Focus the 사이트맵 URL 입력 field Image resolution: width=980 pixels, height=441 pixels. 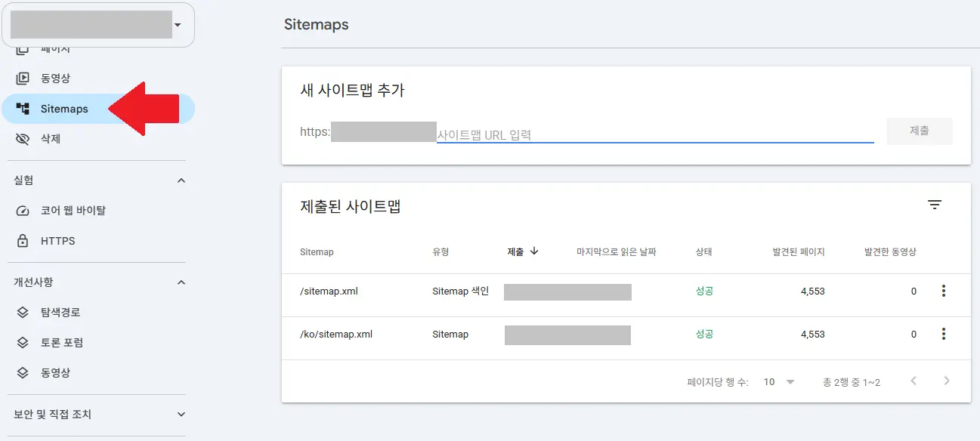655,134
